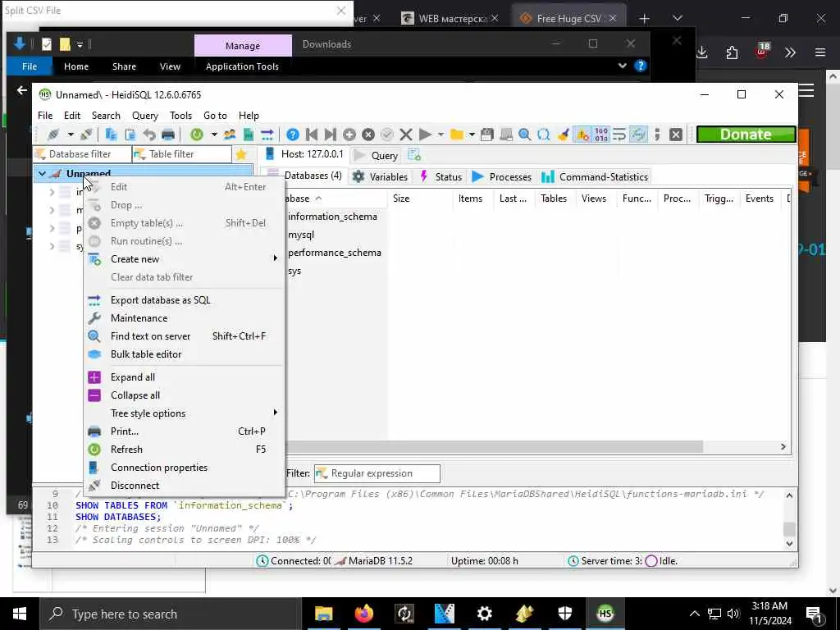Open browser tab list chevron

coord(678,18)
